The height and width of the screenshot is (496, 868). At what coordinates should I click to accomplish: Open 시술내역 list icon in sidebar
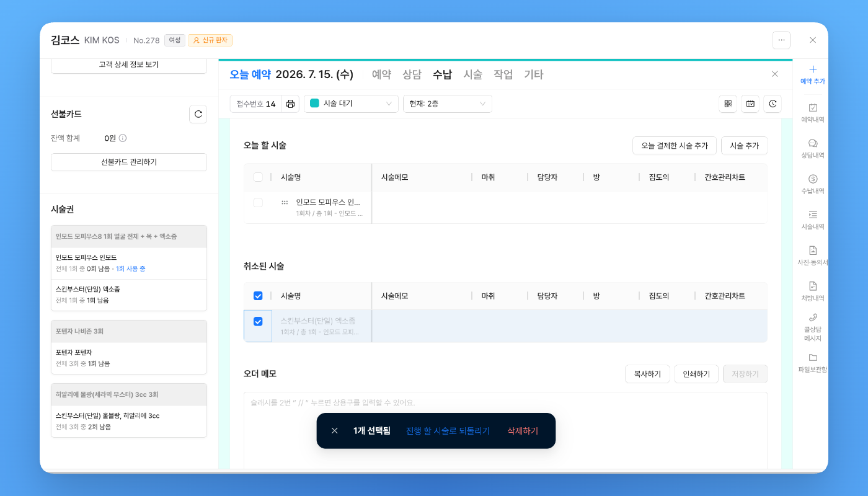pos(813,215)
